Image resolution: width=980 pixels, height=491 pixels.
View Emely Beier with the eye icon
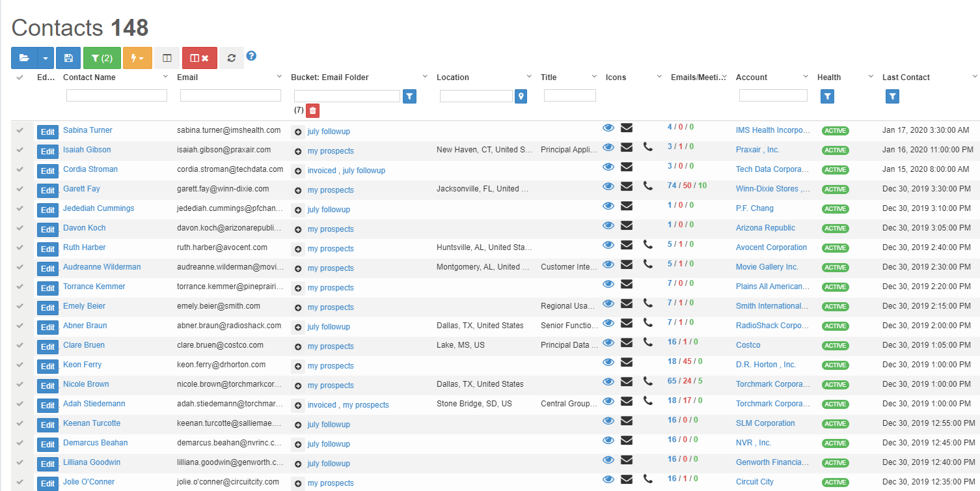tap(608, 303)
